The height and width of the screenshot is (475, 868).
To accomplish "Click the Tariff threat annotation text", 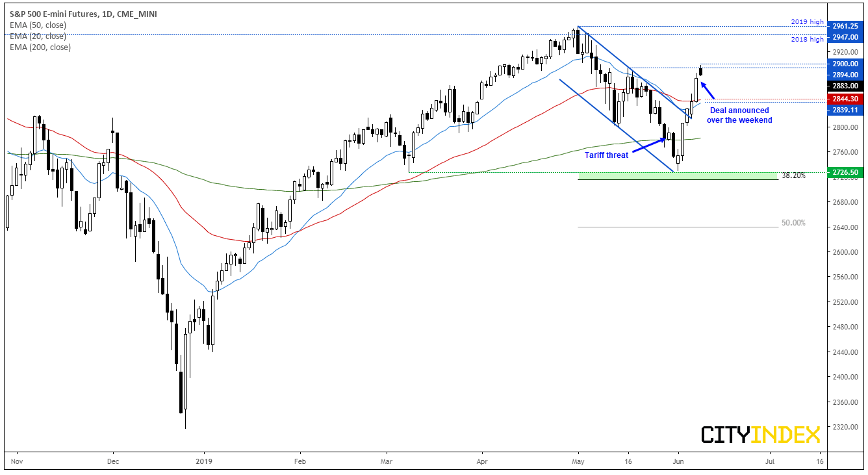I will (x=606, y=155).
